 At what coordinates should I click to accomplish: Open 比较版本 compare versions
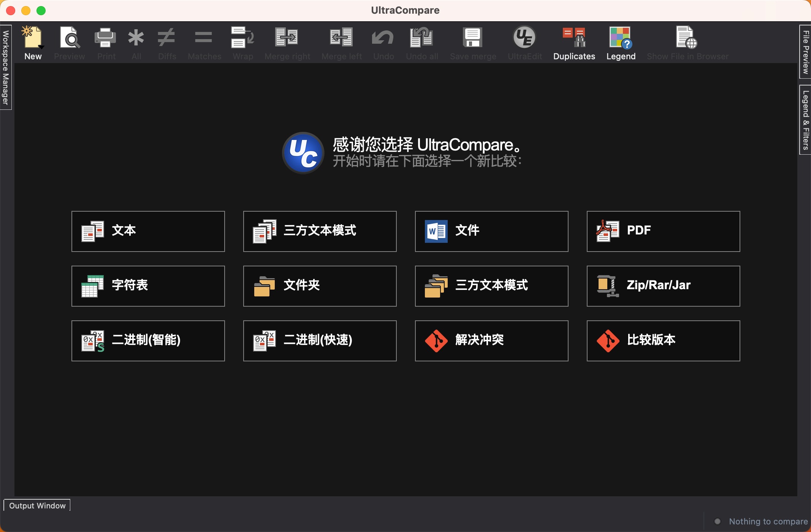click(664, 341)
